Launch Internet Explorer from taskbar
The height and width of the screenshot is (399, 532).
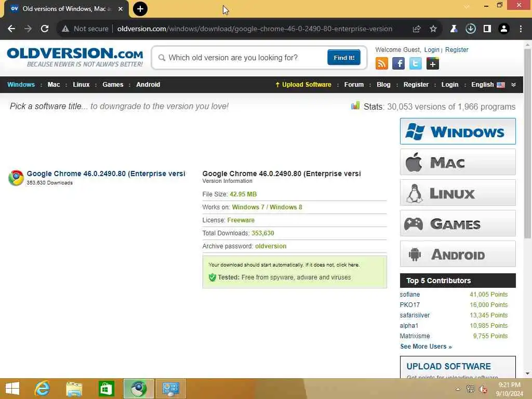pyautogui.click(x=43, y=389)
